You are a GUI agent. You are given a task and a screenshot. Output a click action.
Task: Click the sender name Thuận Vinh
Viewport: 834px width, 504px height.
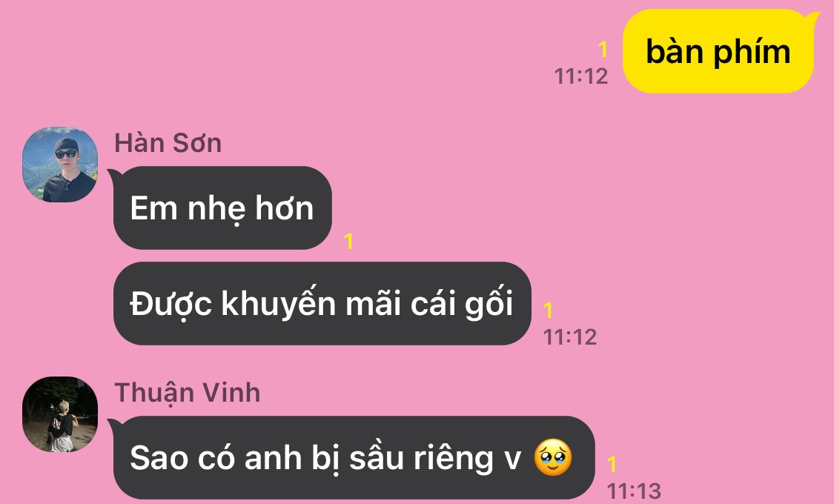(188, 394)
